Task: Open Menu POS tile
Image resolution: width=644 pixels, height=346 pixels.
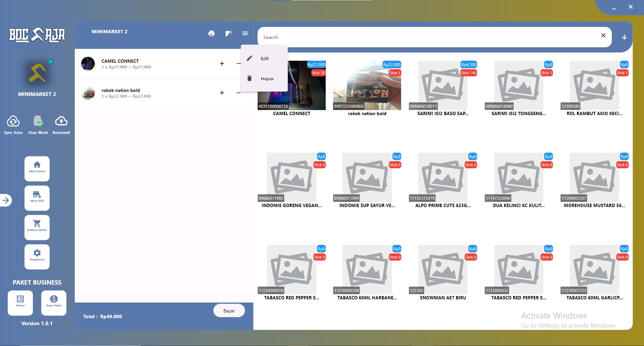Action: click(37, 198)
